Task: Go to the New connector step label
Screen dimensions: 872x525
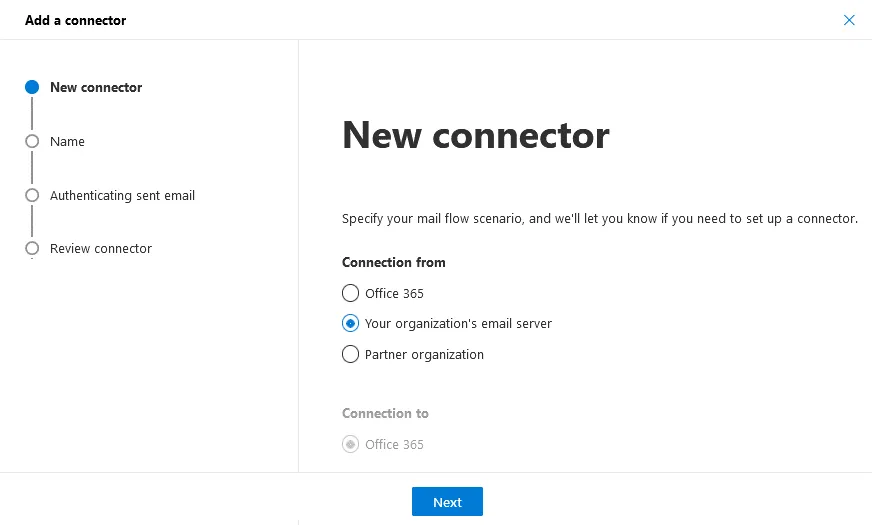Action: pos(96,87)
